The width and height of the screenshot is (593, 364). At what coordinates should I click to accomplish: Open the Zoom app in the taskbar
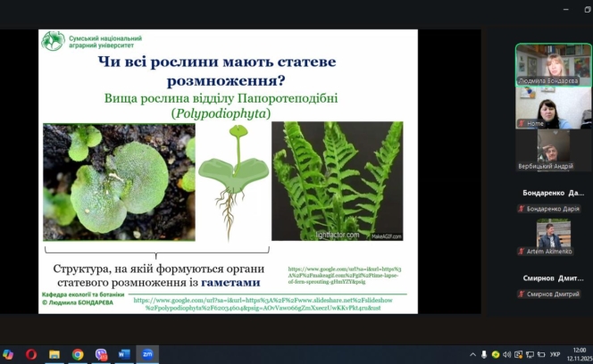[x=146, y=354]
